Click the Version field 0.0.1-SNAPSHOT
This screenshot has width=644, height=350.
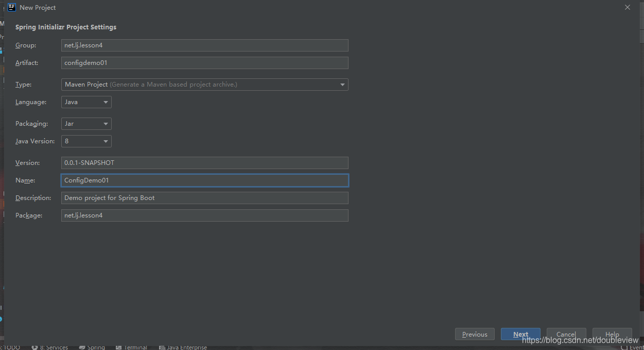pyautogui.click(x=204, y=163)
